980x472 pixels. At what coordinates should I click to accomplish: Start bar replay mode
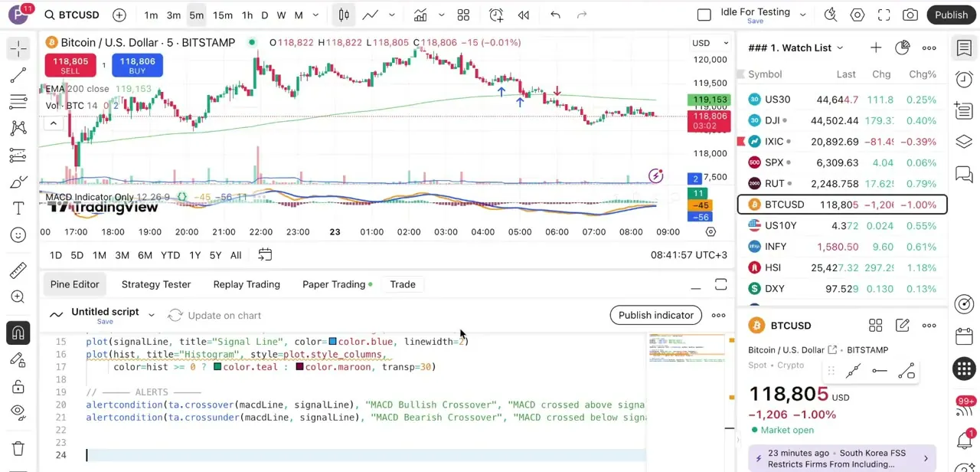[524, 15]
